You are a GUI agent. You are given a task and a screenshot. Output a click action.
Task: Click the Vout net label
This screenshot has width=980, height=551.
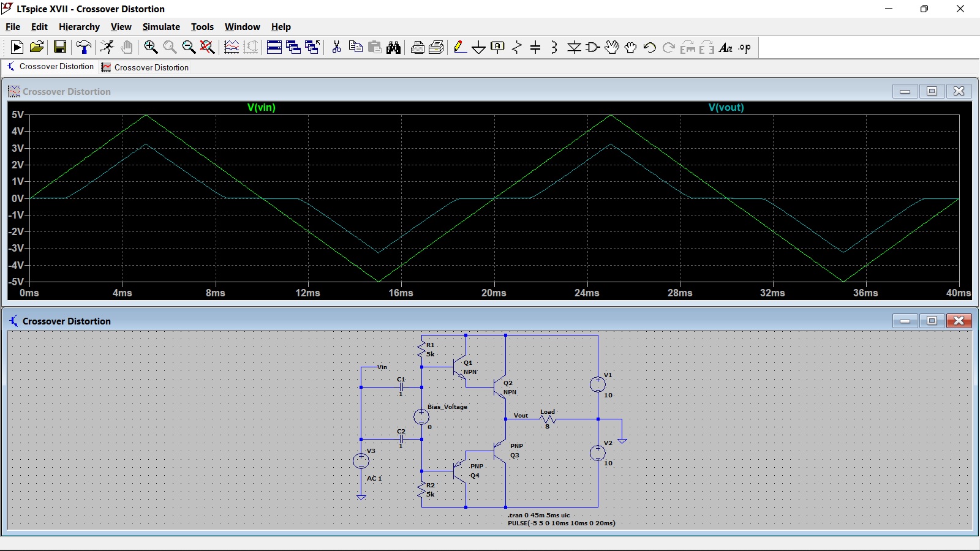tap(521, 416)
